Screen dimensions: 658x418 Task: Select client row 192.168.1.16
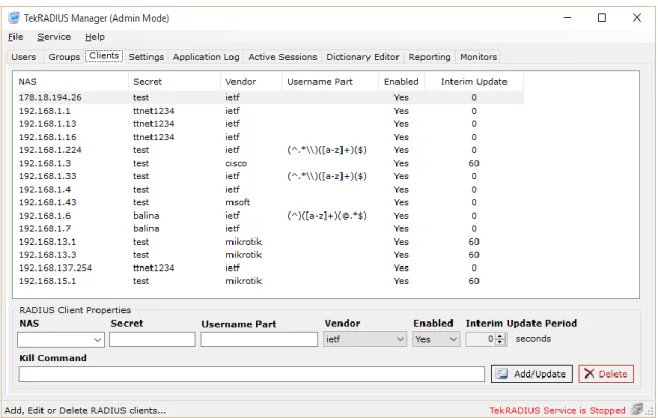269,137
